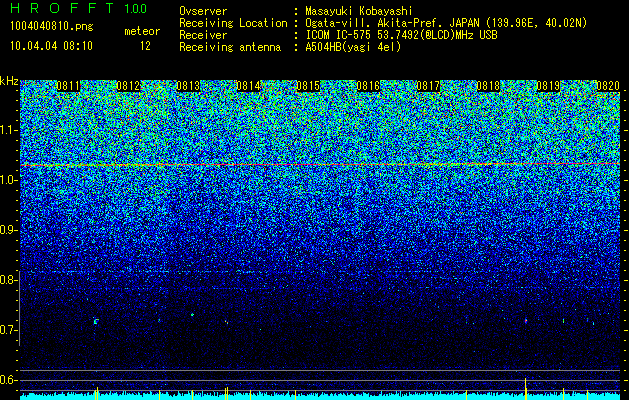Click the 0817 time marker
Screen dimensions: 629x400
tap(428, 86)
